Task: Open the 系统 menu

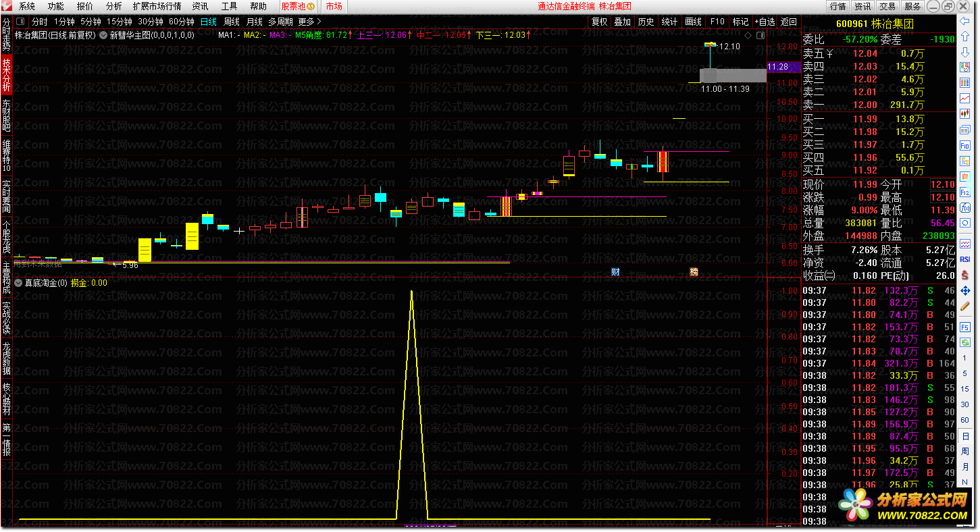Action: tap(27, 6)
